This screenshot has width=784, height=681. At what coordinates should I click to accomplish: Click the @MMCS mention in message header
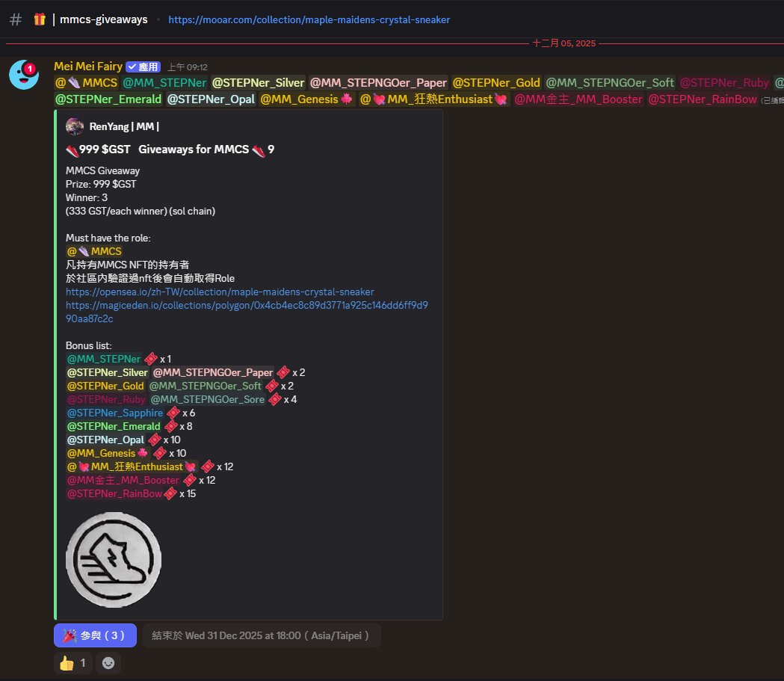[86, 83]
